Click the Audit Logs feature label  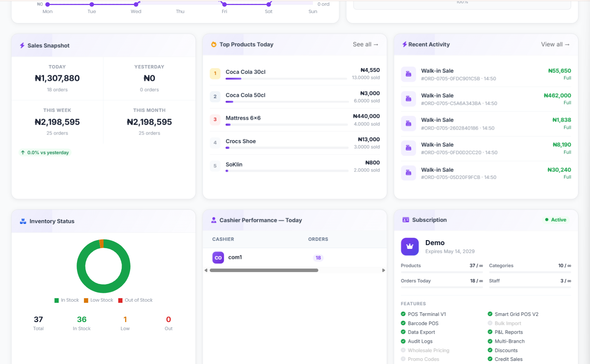coord(420,341)
